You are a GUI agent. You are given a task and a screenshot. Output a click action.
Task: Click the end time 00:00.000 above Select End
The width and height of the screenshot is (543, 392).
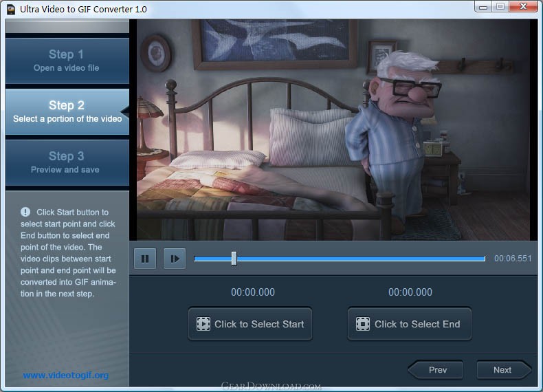pyautogui.click(x=410, y=292)
